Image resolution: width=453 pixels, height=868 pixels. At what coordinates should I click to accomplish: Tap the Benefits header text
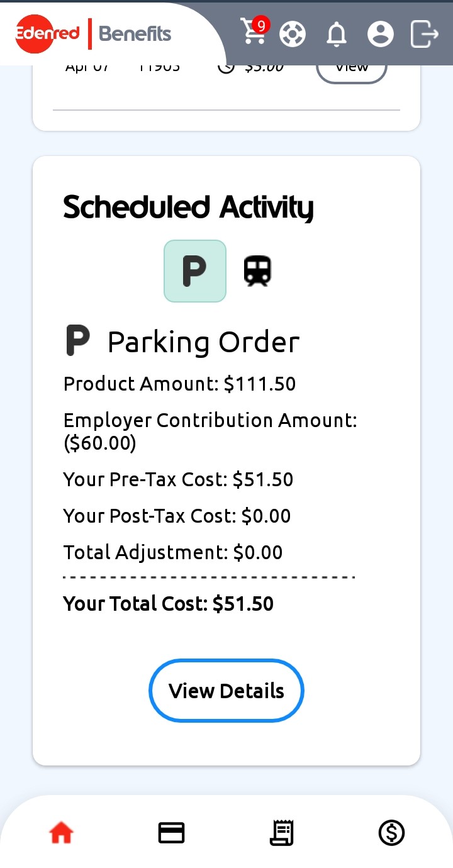pos(135,34)
